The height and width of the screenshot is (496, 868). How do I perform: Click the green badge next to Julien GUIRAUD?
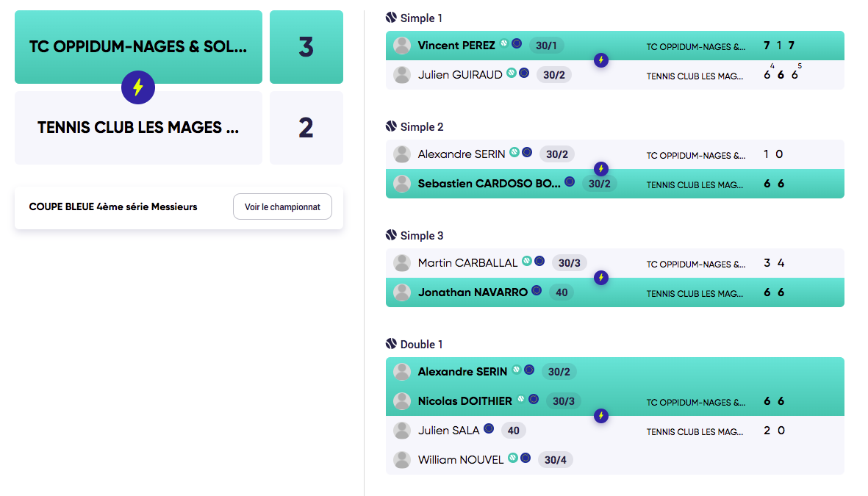(x=512, y=73)
